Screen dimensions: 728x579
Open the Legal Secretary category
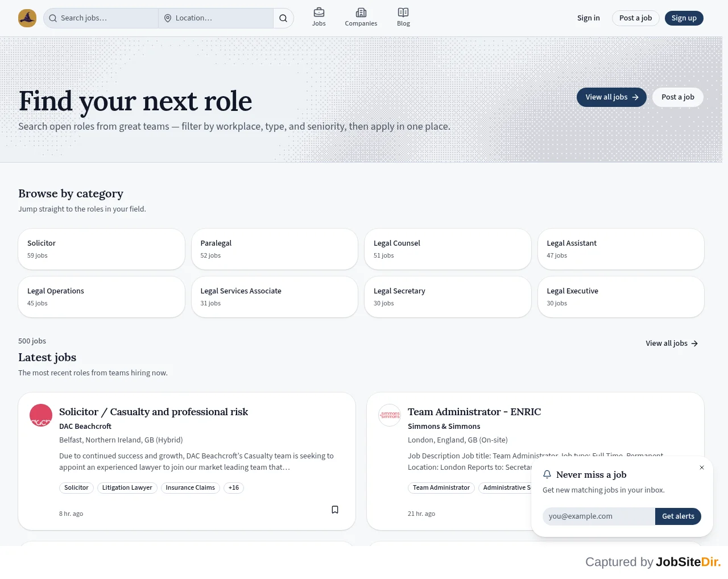coord(448,297)
